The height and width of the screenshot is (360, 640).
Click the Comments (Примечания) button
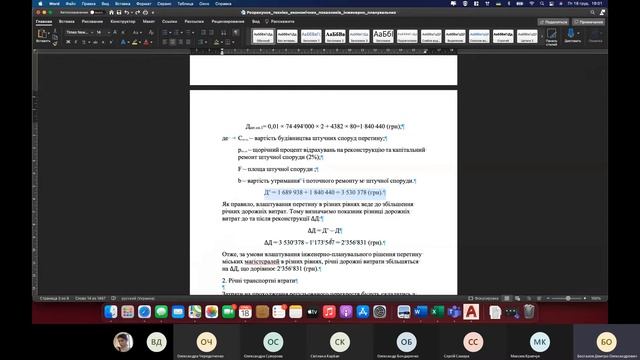pyautogui.click(x=589, y=22)
